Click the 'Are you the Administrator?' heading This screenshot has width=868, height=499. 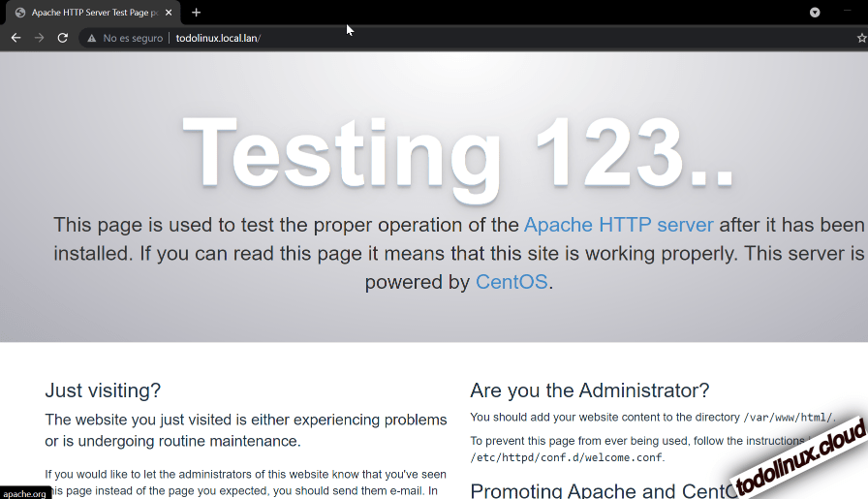tap(590, 390)
